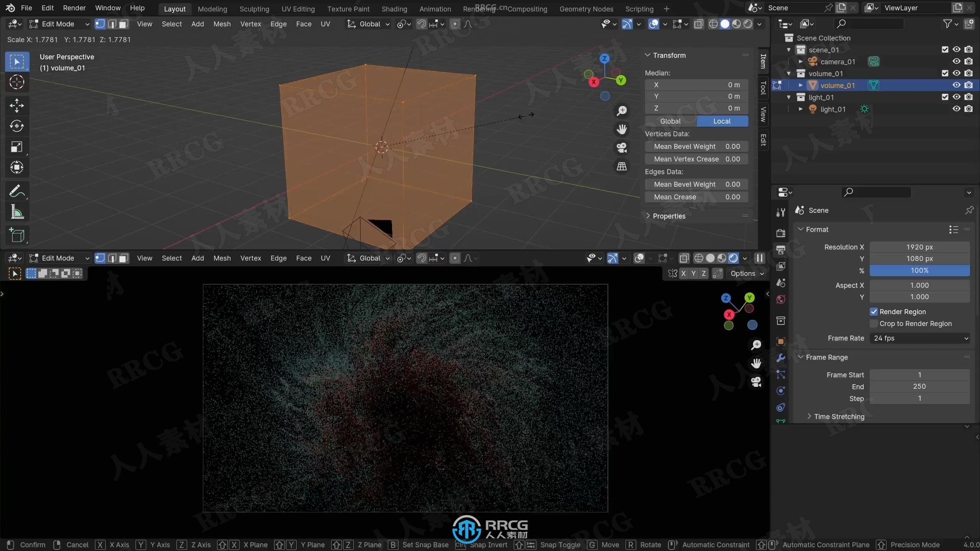Click the Vertex select mode icon

click(100, 24)
